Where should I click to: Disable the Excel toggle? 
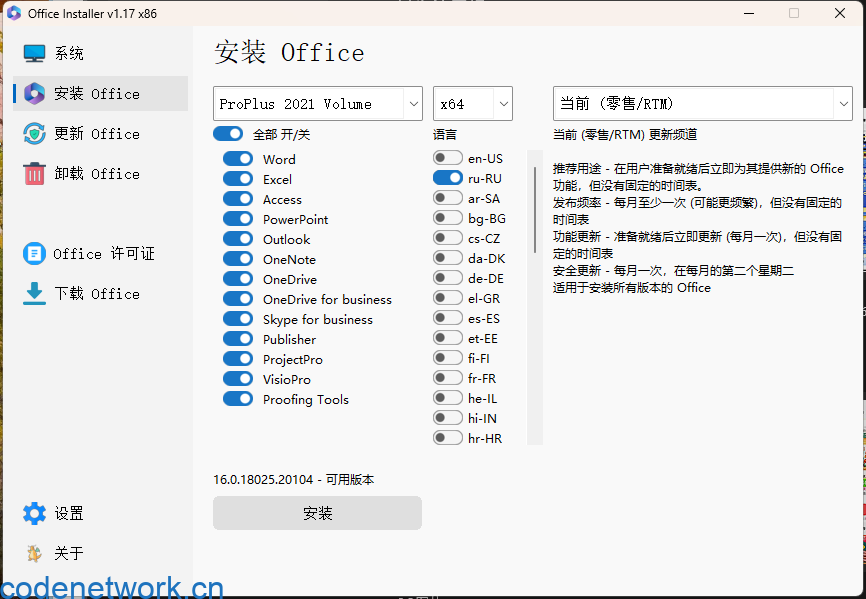pyautogui.click(x=238, y=178)
